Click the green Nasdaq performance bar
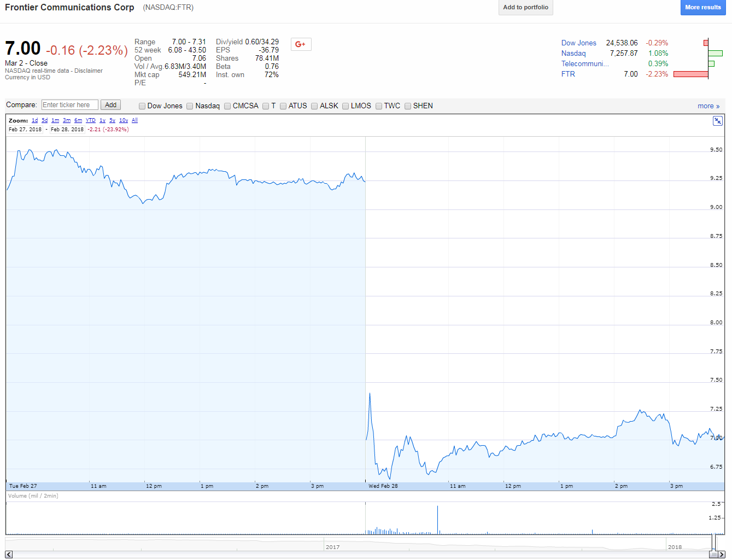The image size is (732, 560). 715,53
